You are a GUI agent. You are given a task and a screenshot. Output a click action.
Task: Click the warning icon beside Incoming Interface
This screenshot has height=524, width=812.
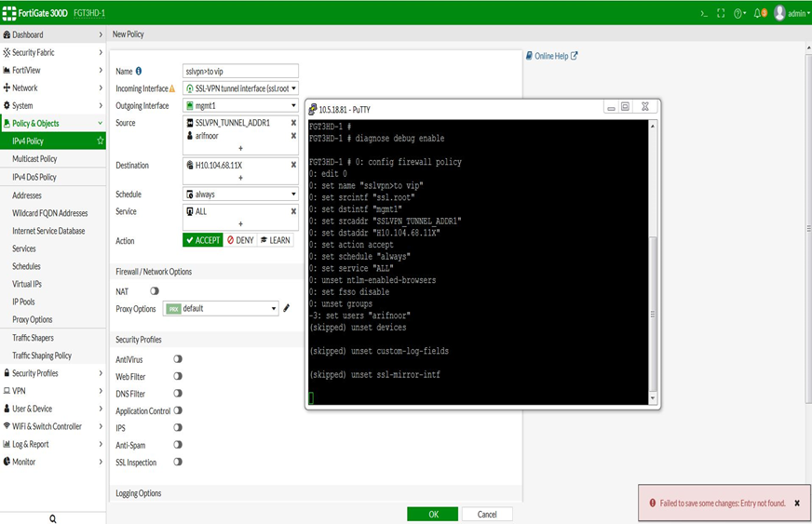click(172, 88)
